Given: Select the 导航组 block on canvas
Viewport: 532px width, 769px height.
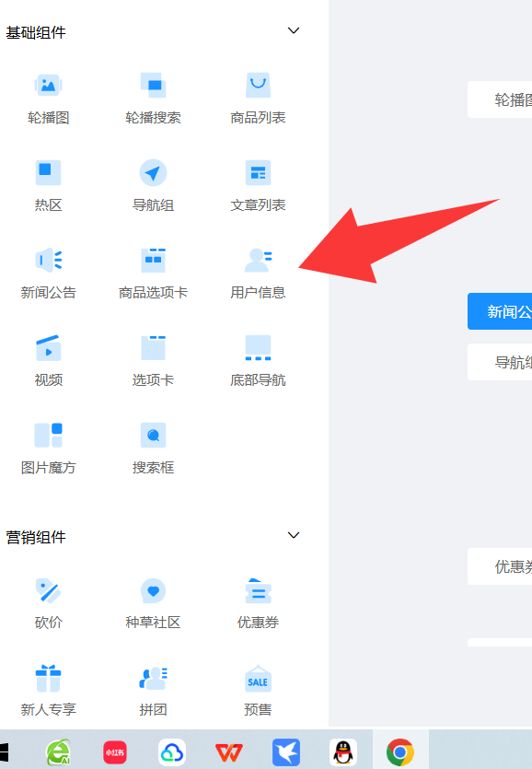Looking at the screenshot, I should (500, 362).
